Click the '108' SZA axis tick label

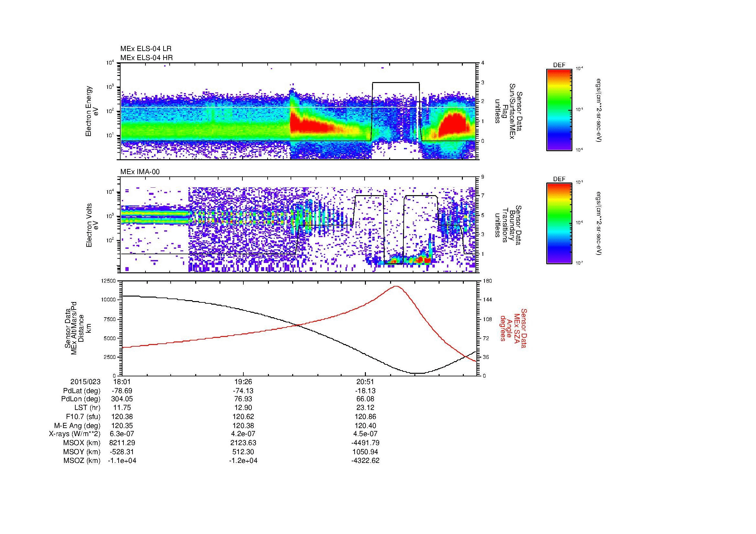tap(487, 319)
